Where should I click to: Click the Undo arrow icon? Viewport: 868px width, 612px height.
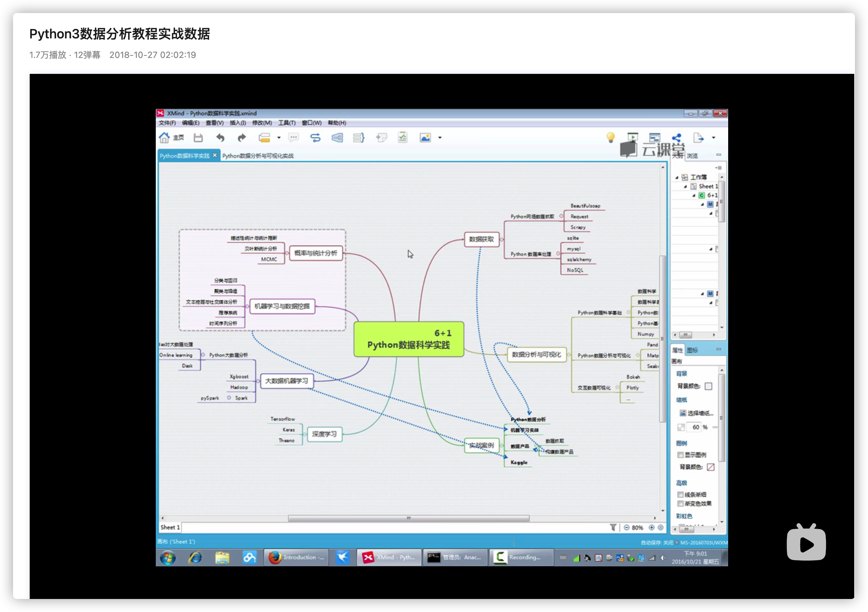[220, 138]
